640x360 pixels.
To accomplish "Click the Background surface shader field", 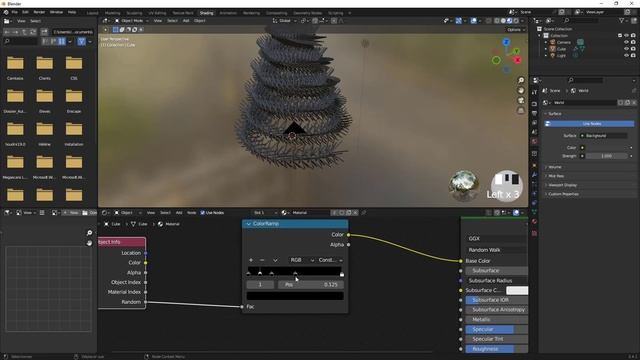I will coord(603,136).
